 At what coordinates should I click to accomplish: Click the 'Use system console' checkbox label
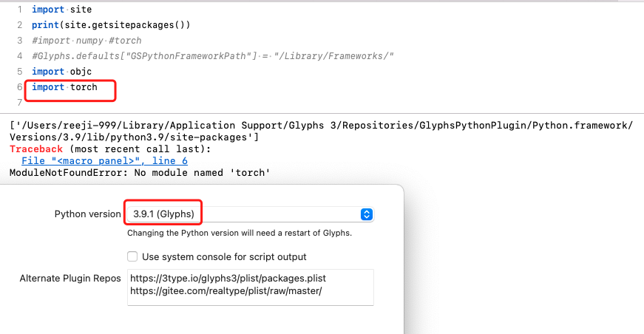point(224,256)
